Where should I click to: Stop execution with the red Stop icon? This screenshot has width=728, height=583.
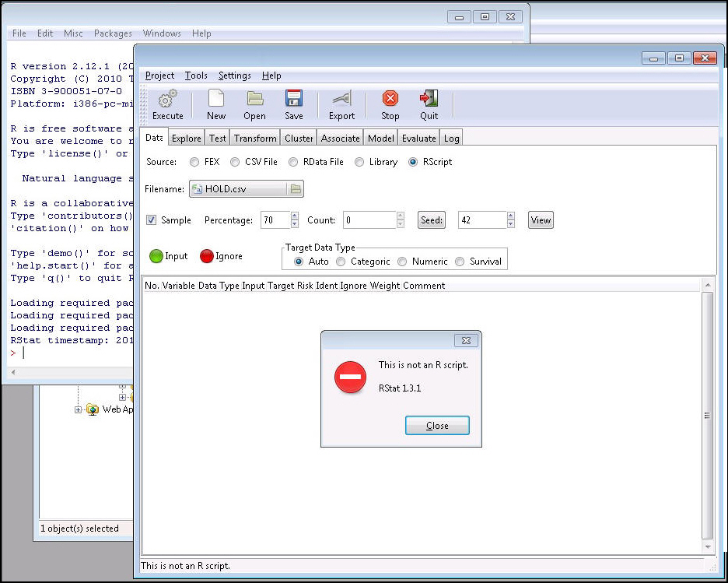pyautogui.click(x=390, y=99)
